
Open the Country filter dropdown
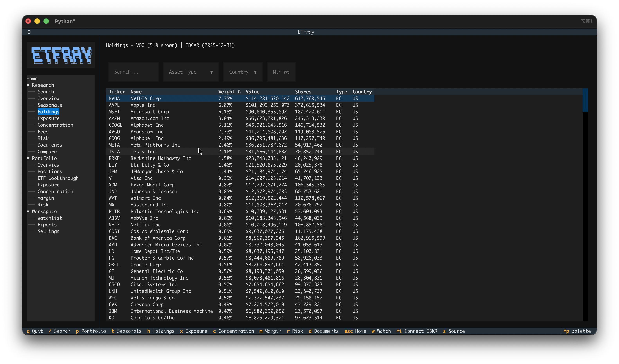point(243,72)
